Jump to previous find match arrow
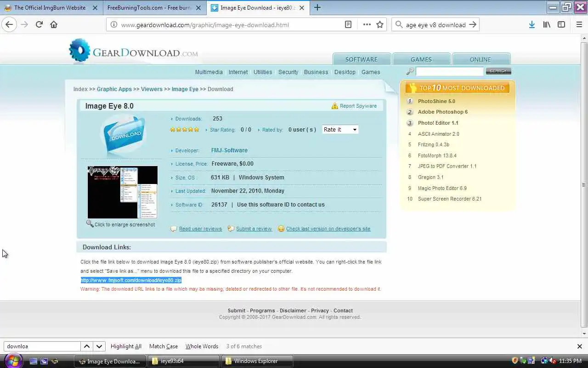 tap(86, 346)
